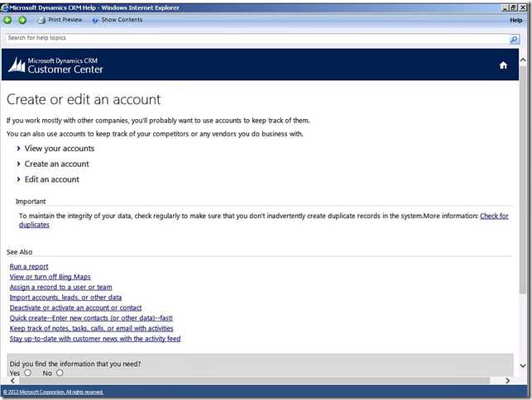532x400 pixels.
Task: Click the horizontal scrollbar thumb
Action: pos(255,381)
